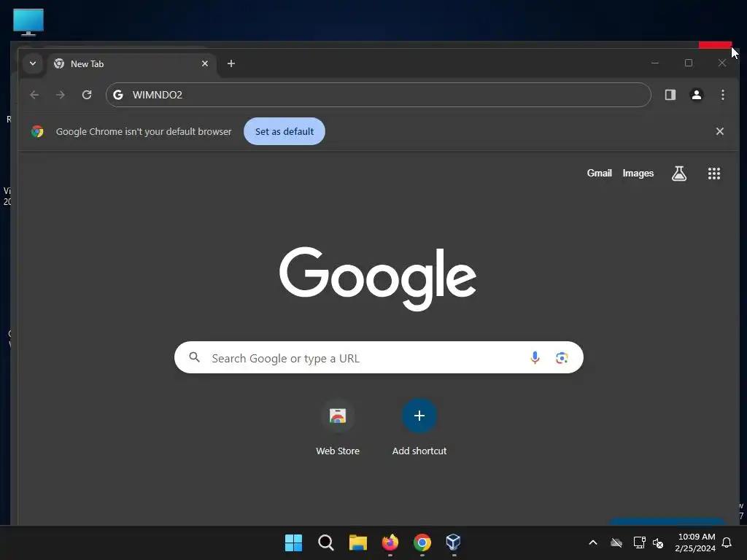The width and height of the screenshot is (747, 560).
Task: Search by image with Google Lens
Action: (x=562, y=357)
